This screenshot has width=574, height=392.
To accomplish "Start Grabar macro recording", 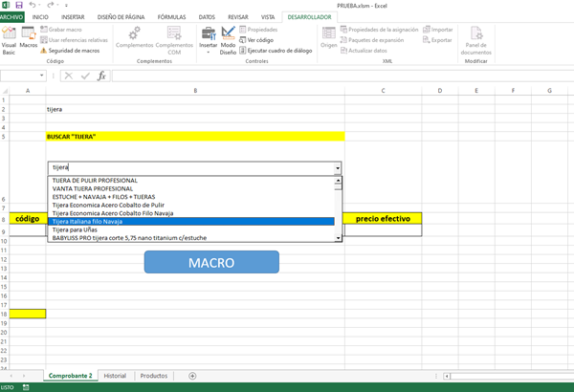I will coord(61,30).
